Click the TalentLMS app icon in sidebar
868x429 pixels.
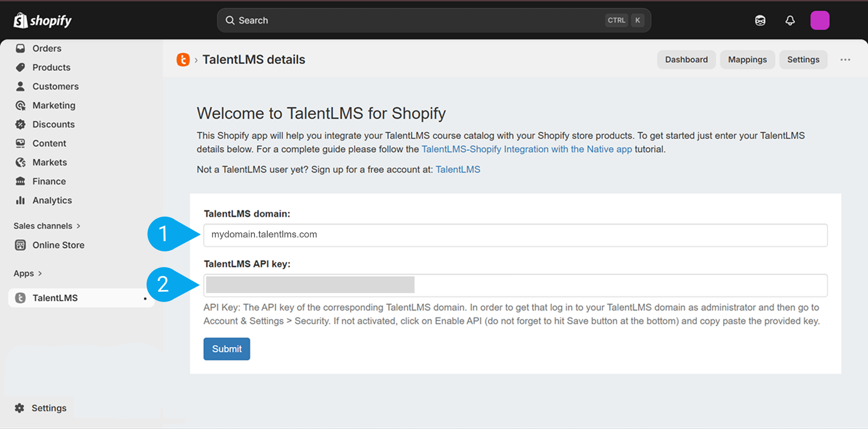pos(20,298)
